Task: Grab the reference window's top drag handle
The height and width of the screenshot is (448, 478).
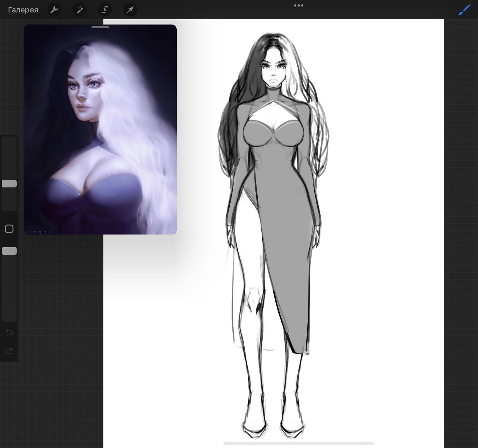Action: tap(100, 27)
